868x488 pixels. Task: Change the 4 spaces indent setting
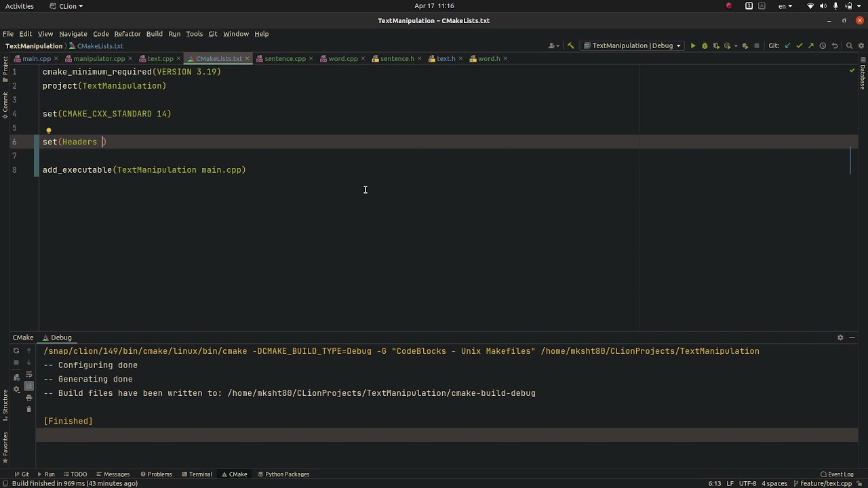click(x=774, y=484)
